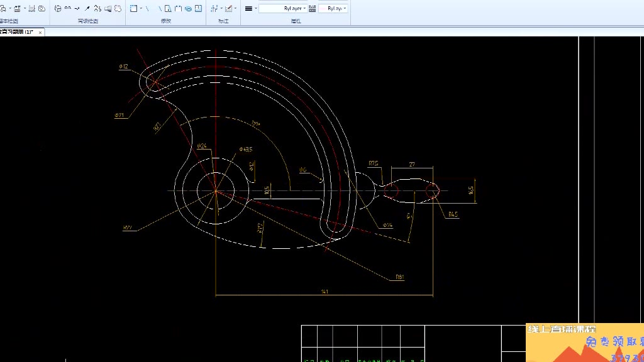Click the 免费领取 banner link
644x362 pixels.
(x=613, y=343)
